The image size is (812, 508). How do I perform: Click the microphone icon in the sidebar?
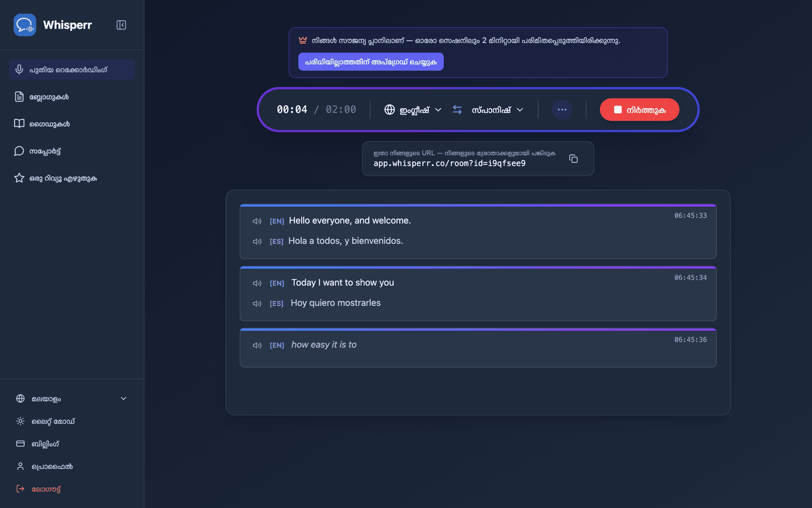click(x=19, y=70)
